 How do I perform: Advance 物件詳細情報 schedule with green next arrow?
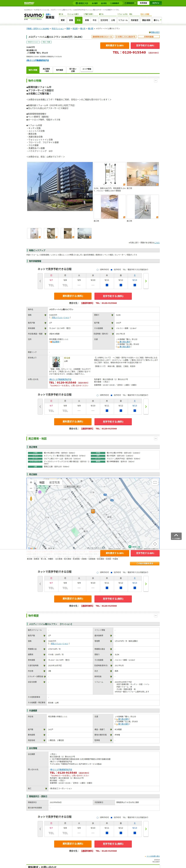(146, 281)
